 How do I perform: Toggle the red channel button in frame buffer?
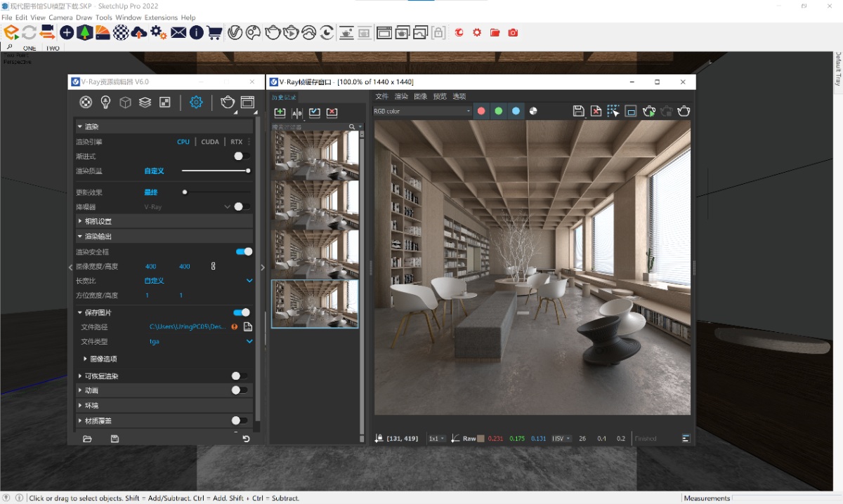click(x=481, y=111)
